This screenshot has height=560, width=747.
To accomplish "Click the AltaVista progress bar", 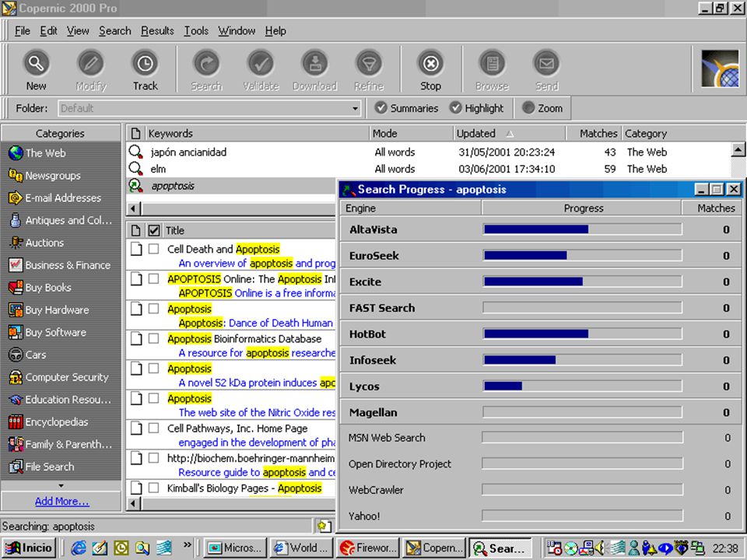I will point(582,229).
